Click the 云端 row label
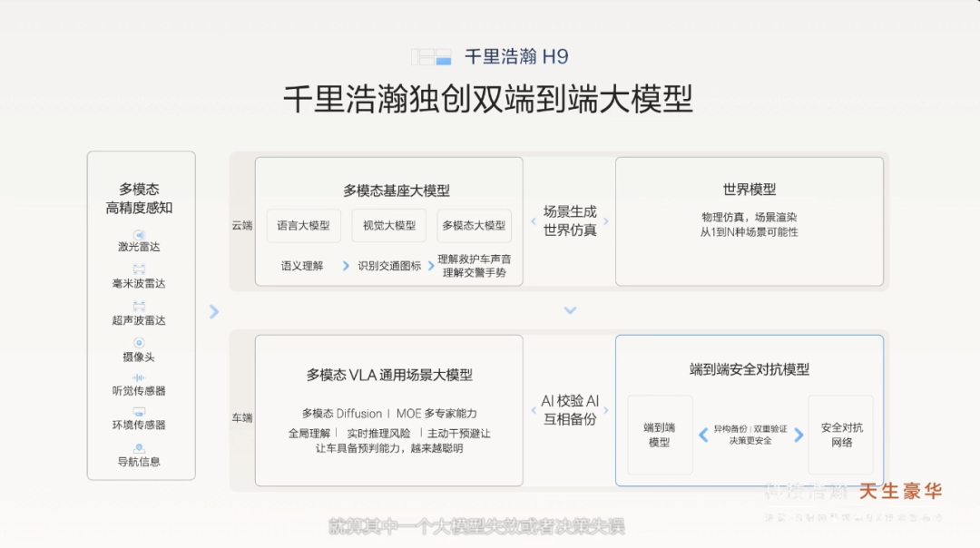 click(242, 226)
